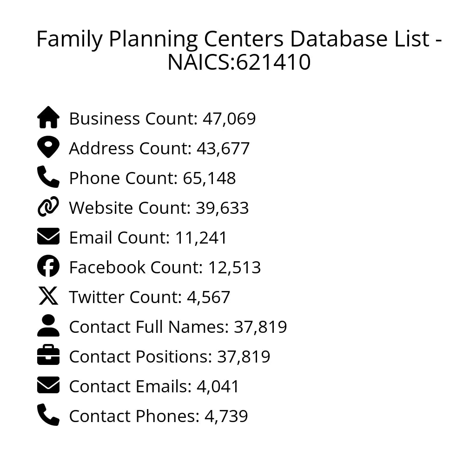476x476 pixels.
Task: Click the person icon beside Contact Full Names
Action: point(48,326)
